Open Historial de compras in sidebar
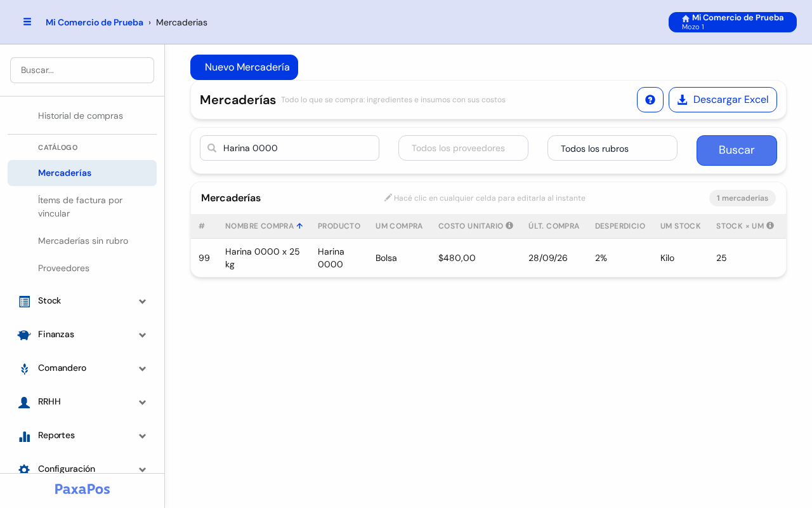Image resolution: width=812 pixels, height=508 pixels. pos(82,116)
